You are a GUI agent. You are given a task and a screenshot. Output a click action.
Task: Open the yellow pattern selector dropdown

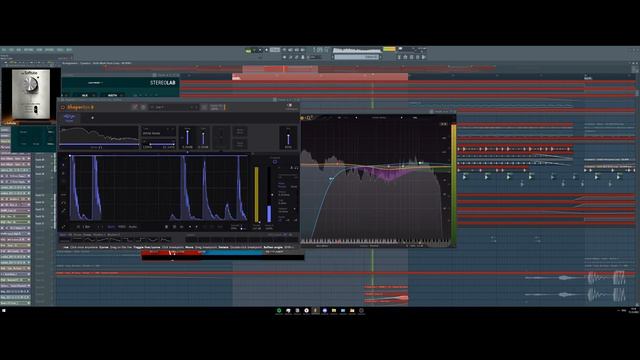389,49
